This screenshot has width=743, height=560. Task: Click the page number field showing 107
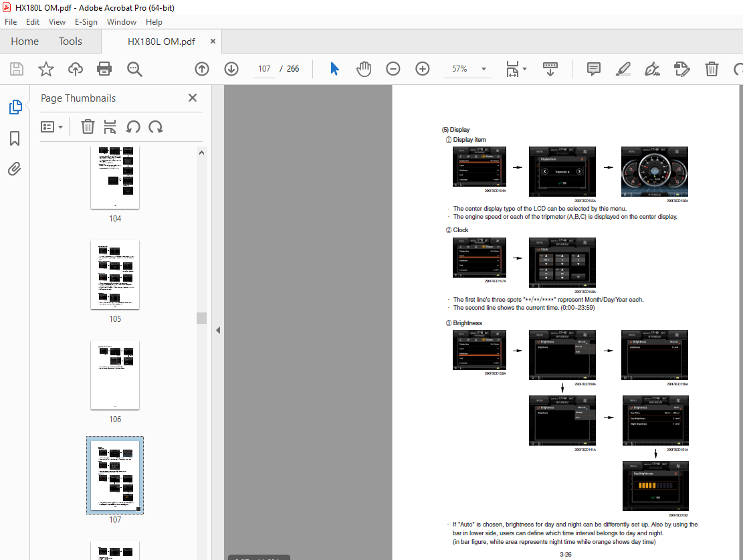click(264, 69)
